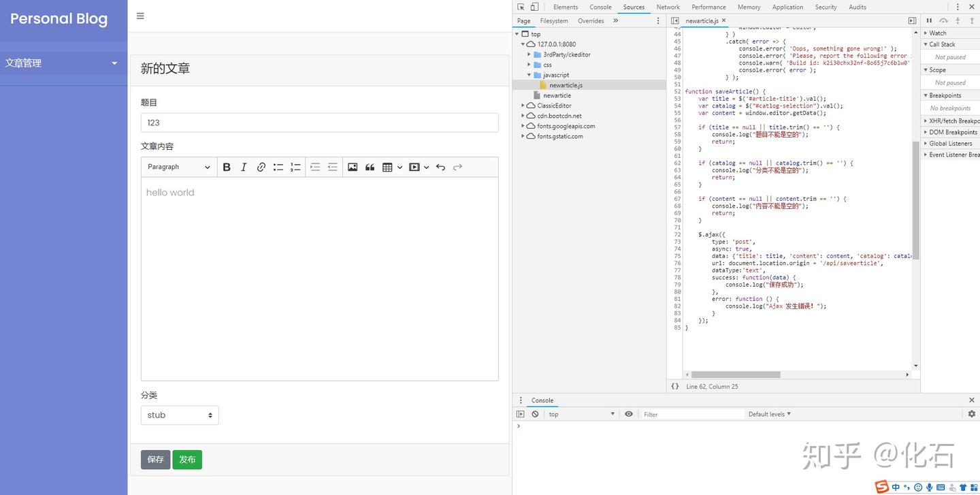Open the Paragraph heading style dropdown

pyautogui.click(x=179, y=167)
